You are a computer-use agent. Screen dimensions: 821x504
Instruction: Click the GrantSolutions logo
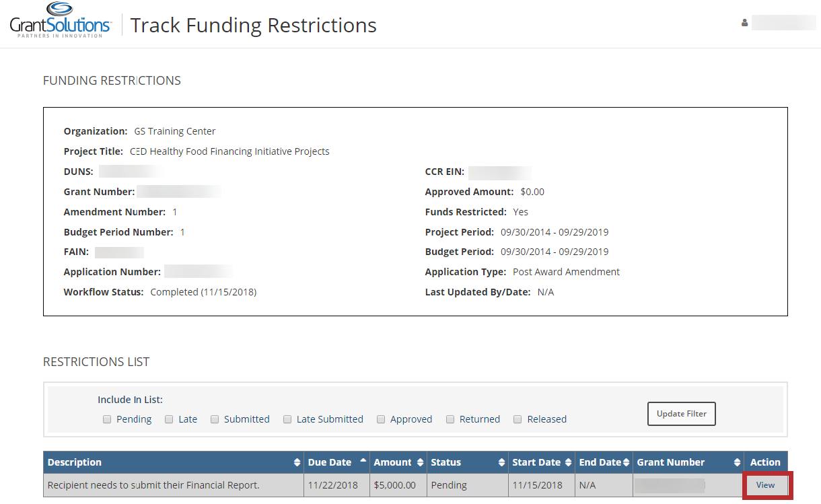(x=61, y=20)
